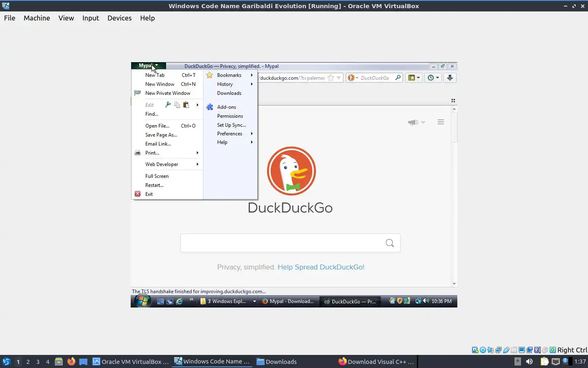Click the downloads arrow toolbar button

[x=450, y=78]
